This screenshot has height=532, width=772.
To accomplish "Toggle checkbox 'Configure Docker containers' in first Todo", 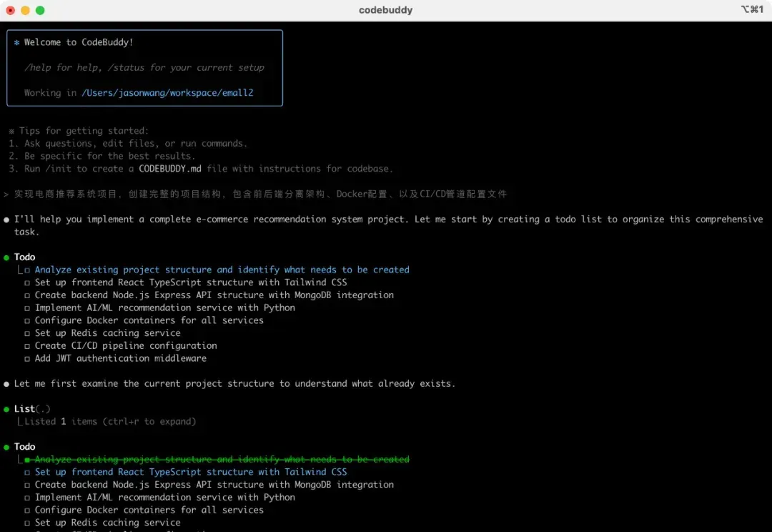I will 27,321.
